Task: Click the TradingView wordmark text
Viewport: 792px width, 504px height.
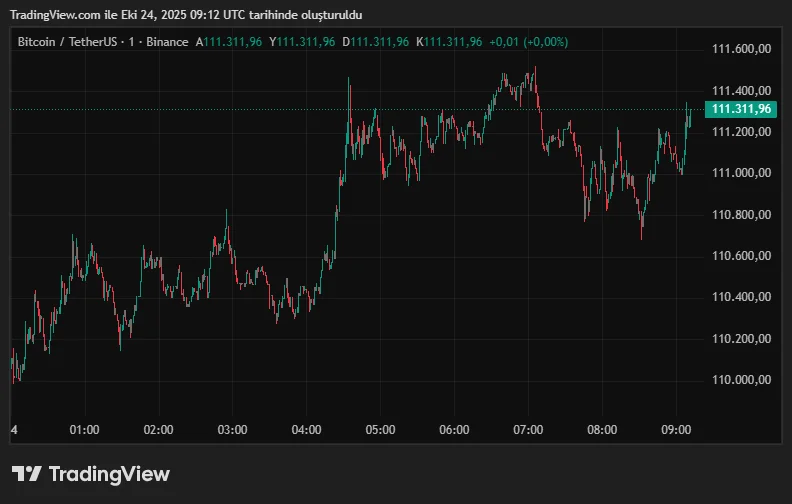Action: click(x=109, y=474)
